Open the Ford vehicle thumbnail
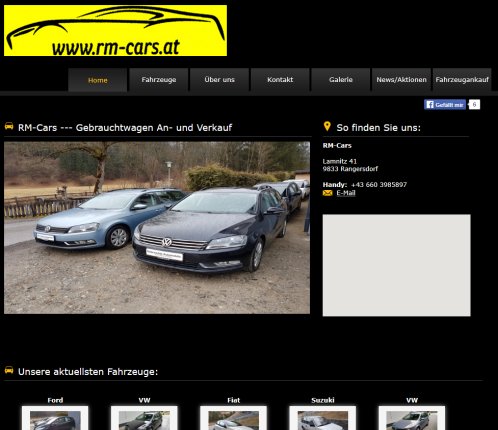 pyautogui.click(x=55, y=418)
